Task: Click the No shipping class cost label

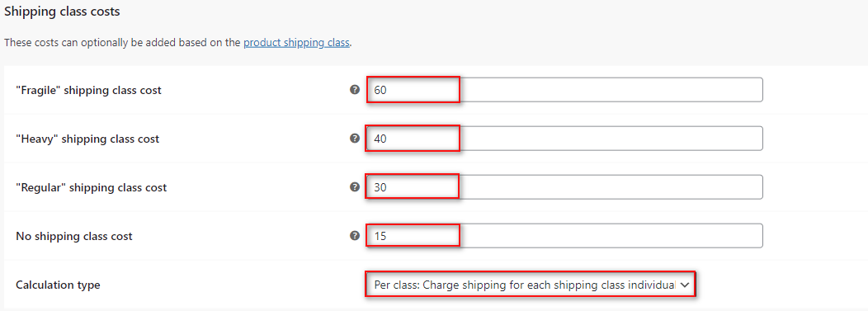Action: [x=74, y=236]
